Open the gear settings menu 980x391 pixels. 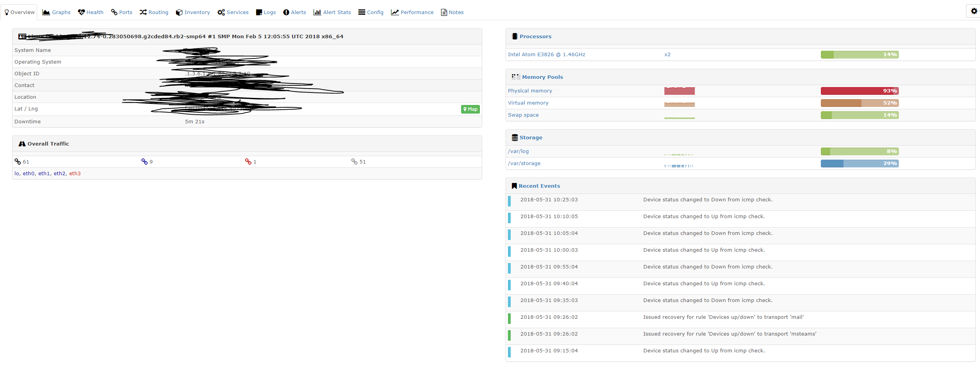(974, 11)
